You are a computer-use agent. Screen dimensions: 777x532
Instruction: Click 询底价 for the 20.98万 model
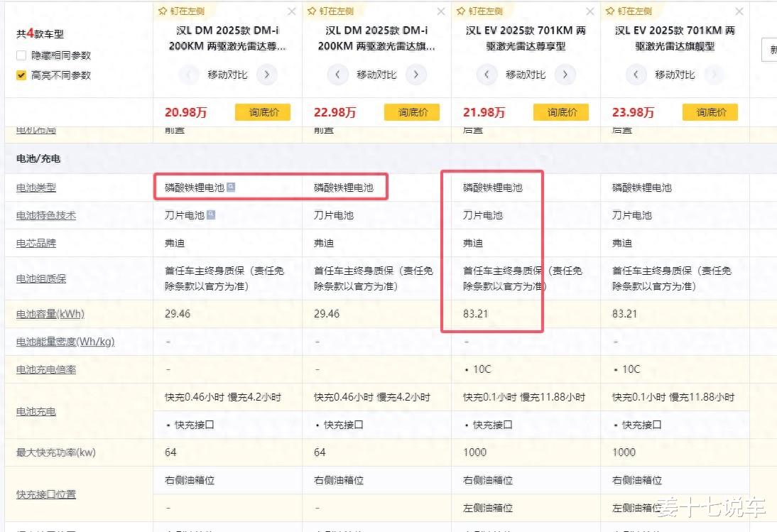(263, 112)
